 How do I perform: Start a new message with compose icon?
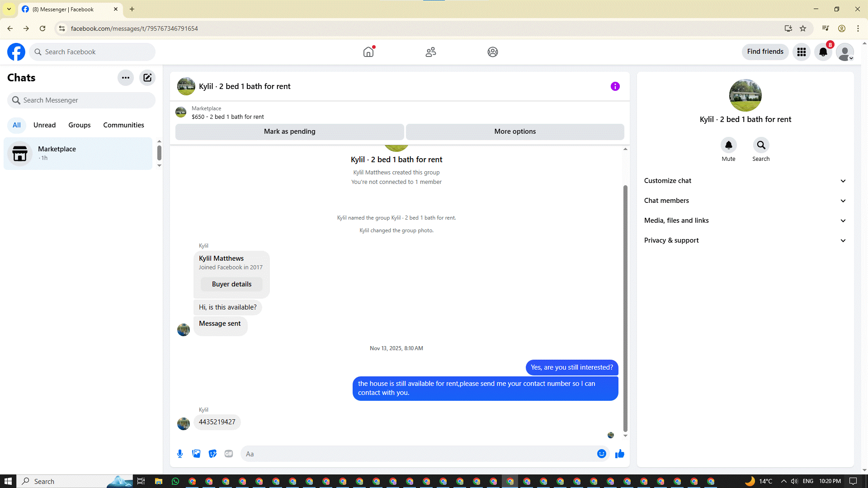[x=147, y=78]
